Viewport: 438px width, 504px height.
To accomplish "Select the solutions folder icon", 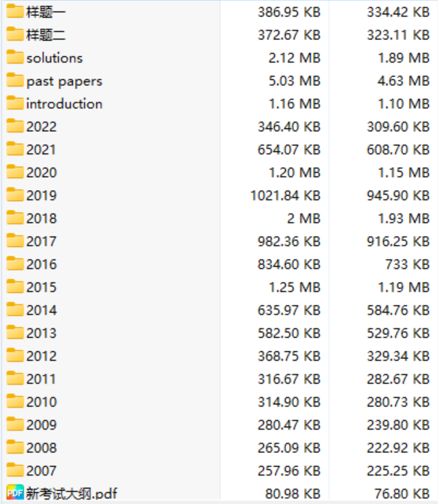I will 15,58.
